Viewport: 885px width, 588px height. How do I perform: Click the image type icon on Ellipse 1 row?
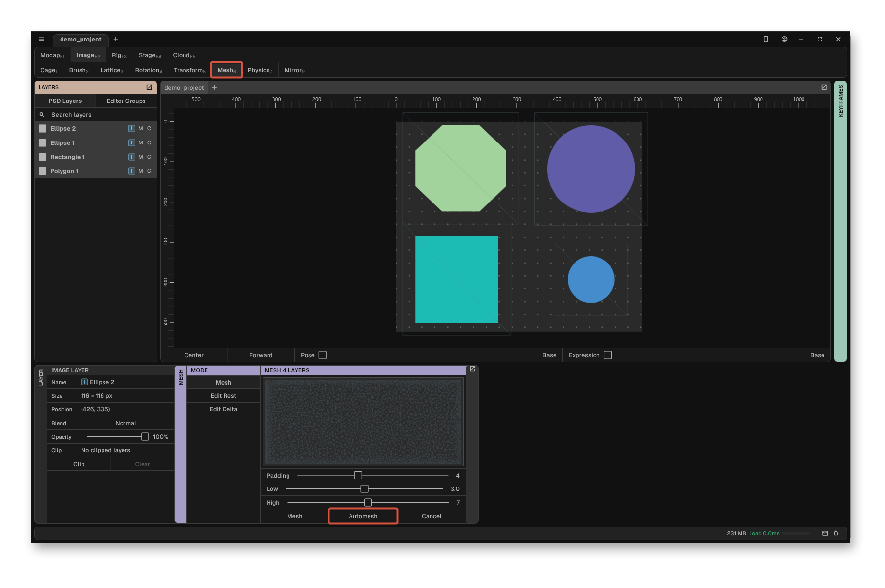[132, 143]
